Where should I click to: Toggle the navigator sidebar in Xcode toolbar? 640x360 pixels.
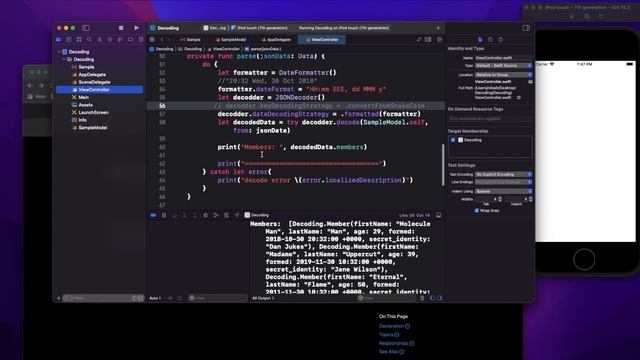point(86,28)
